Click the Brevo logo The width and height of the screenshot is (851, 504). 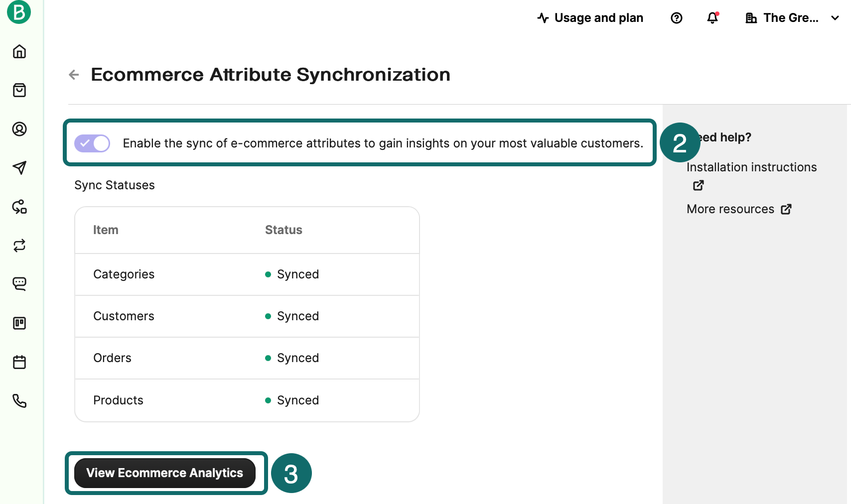[x=19, y=12]
